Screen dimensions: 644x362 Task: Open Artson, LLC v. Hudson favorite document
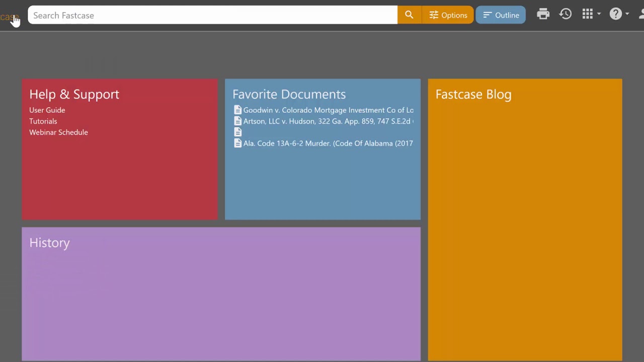tap(328, 121)
